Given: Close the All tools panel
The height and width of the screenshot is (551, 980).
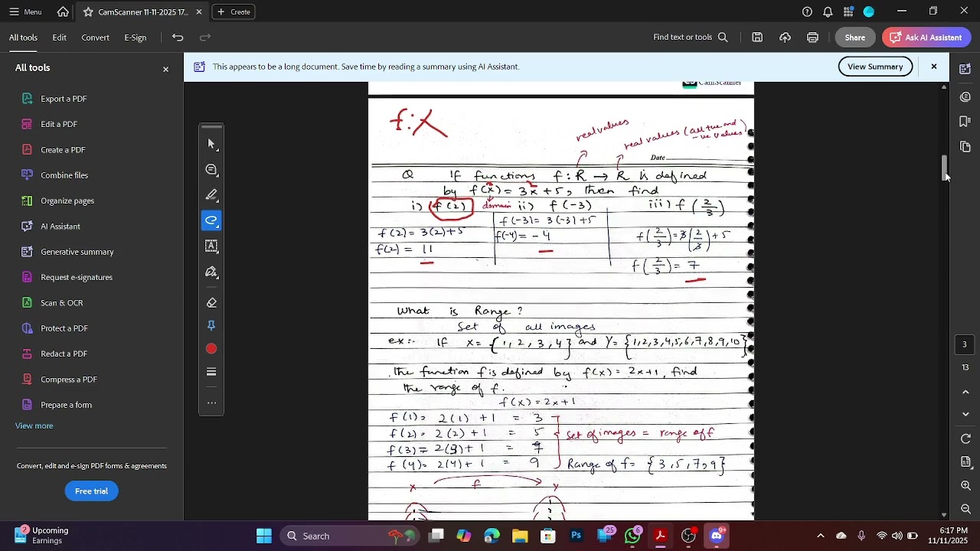Looking at the screenshot, I should point(165,69).
